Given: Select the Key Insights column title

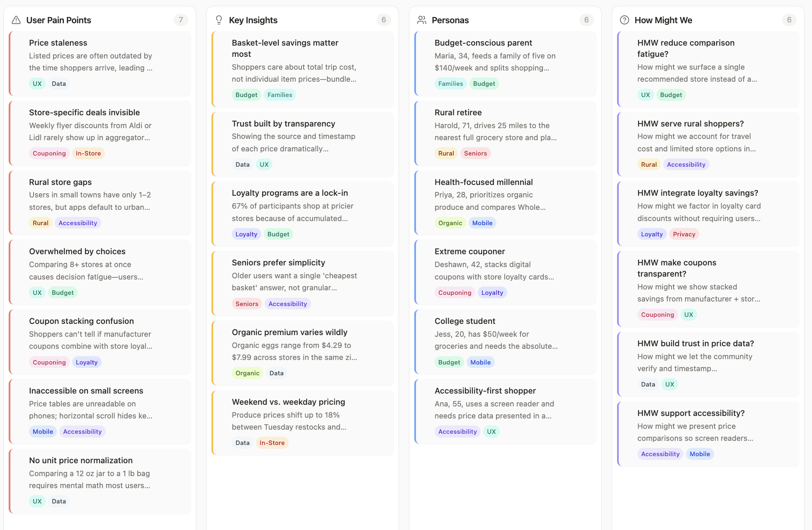Looking at the screenshot, I should coord(253,20).
